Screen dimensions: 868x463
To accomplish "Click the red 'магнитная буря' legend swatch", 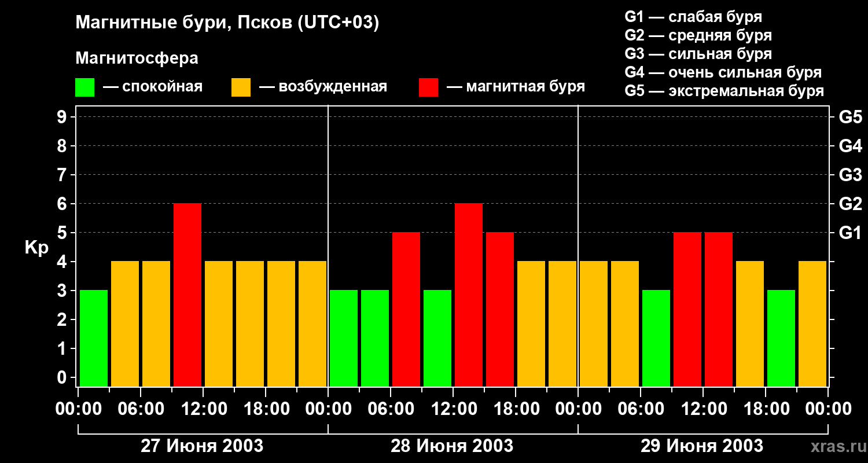I will (428, 87).
